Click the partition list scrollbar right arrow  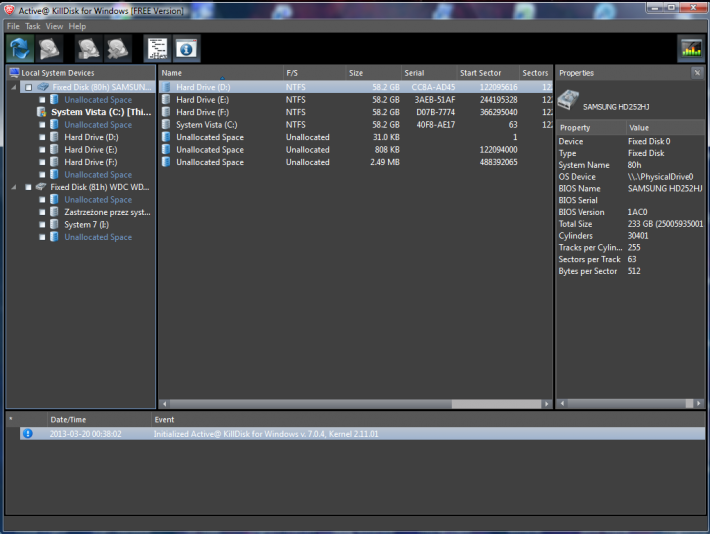tap(547, 404)
